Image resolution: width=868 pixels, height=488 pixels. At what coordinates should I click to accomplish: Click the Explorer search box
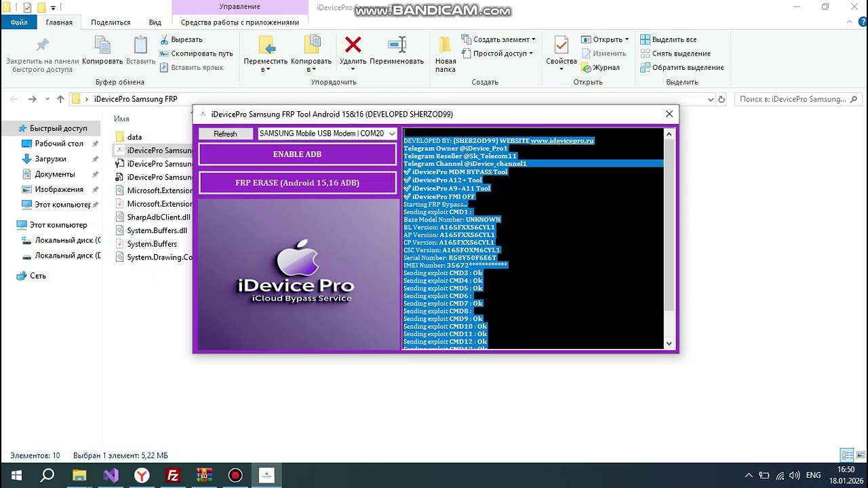tap(798, 99)
